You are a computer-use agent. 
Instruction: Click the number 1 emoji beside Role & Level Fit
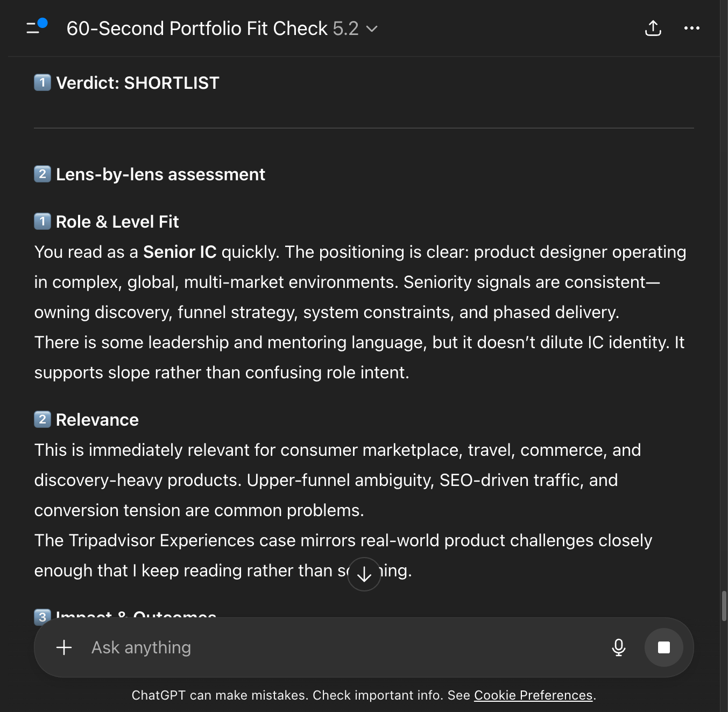43,222
